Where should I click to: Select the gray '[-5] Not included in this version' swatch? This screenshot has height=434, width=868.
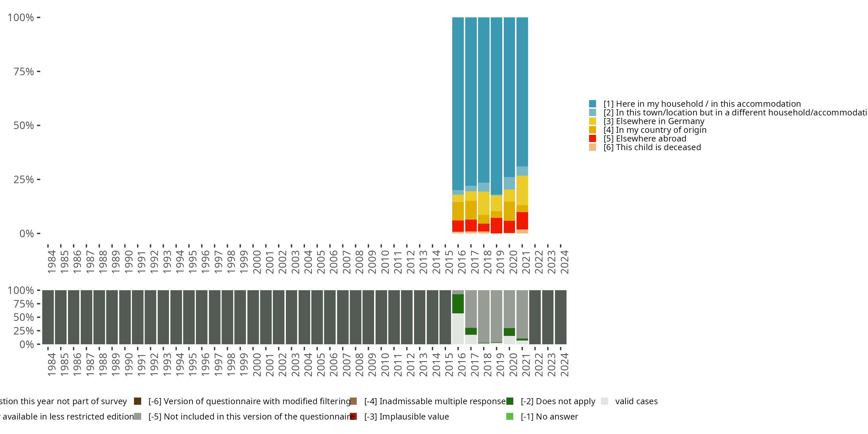pyautogui.click(x=137, y=416)
